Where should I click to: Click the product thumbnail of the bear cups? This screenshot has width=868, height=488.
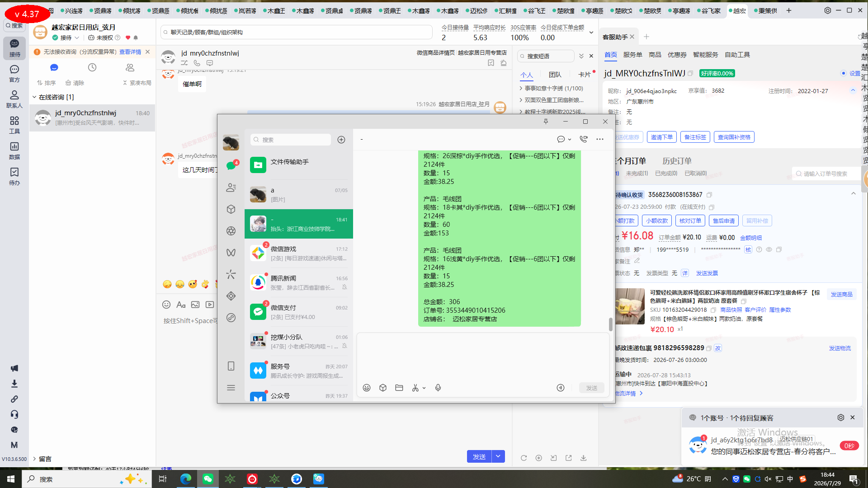(630, 306)
